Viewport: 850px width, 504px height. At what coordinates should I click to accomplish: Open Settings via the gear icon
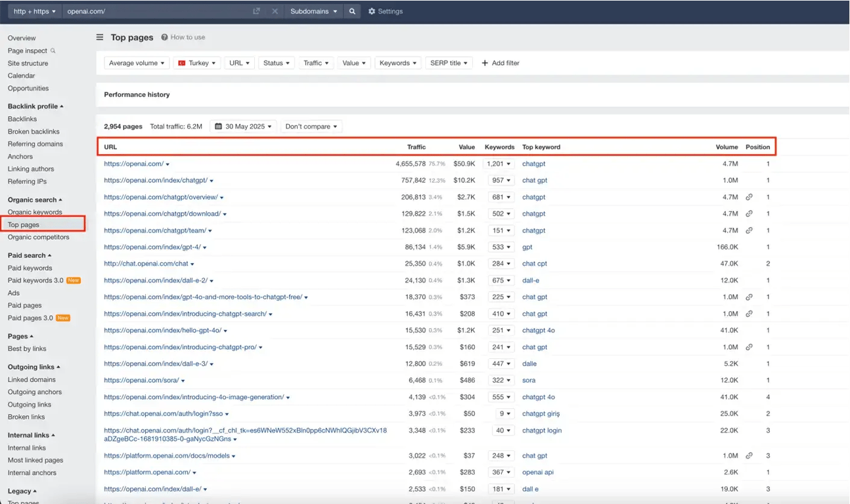374,11
